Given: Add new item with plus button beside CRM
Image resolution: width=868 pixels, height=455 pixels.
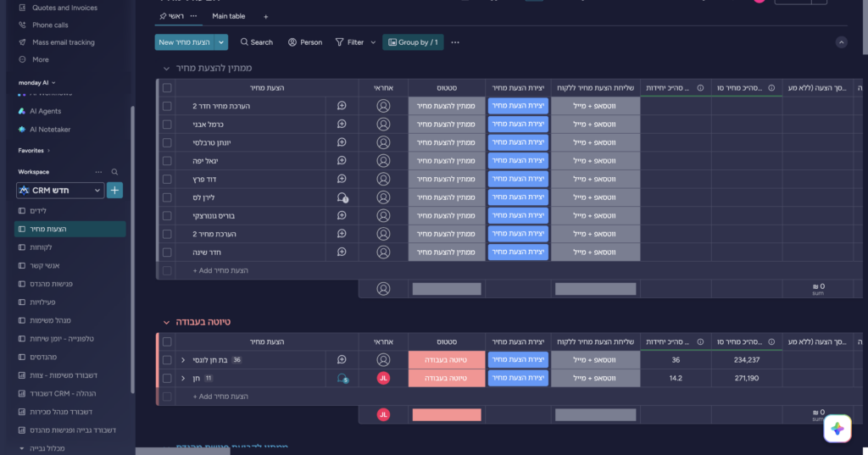Looking at the screenshot, I should tap(114, 190).
